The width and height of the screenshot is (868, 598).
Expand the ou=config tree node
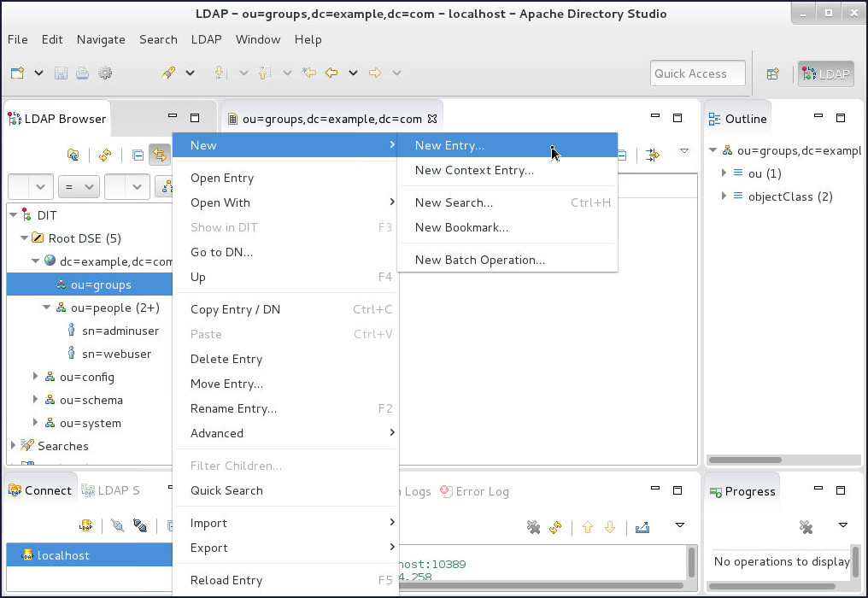35,377
